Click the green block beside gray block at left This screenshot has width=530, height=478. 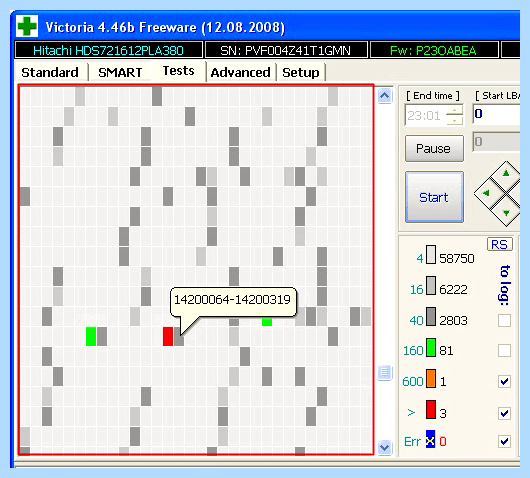(x=91, y=336)
